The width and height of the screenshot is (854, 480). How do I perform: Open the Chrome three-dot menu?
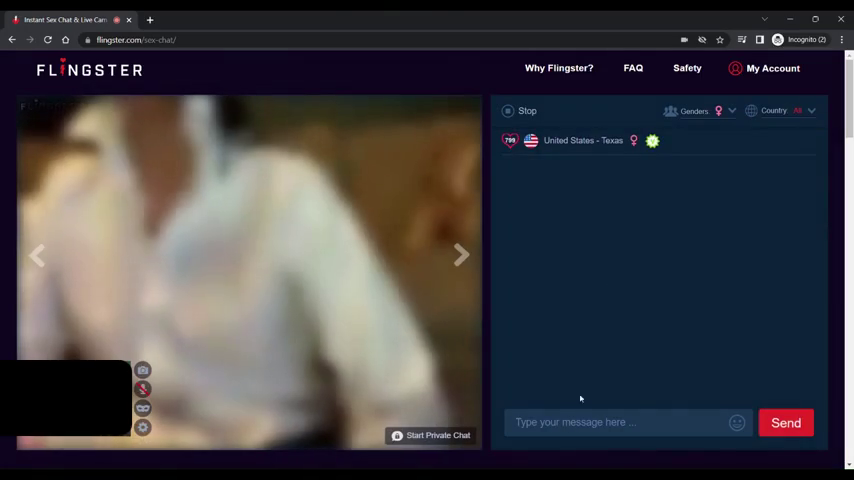(841, 40)
